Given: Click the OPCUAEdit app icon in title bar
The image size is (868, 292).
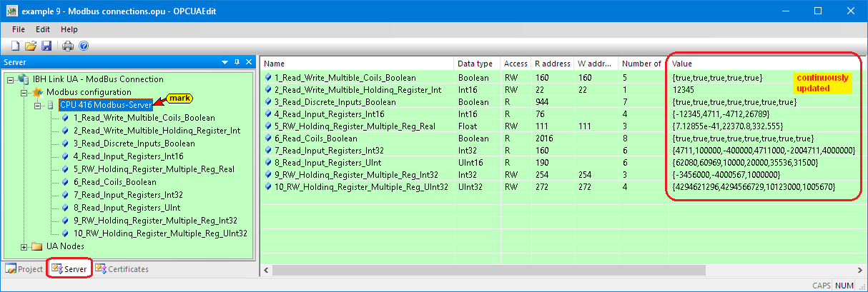Looking at the screenshot, I should point(11,11).
